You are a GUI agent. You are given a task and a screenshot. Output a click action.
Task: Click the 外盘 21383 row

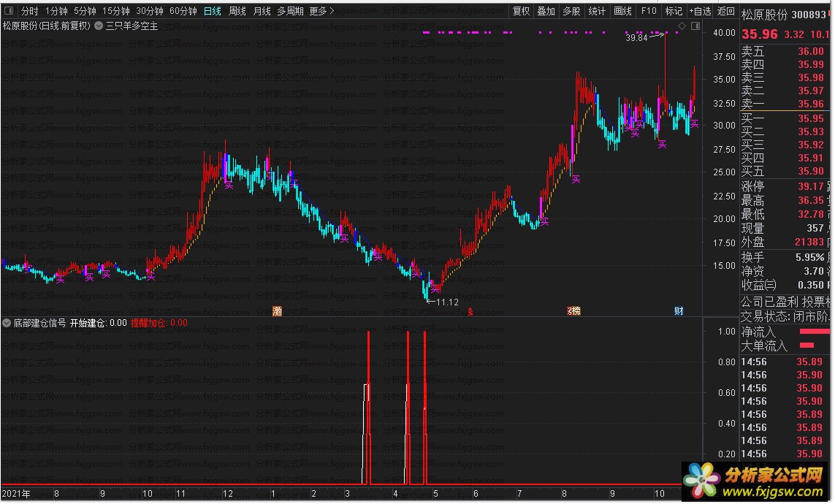pos(785,242)
